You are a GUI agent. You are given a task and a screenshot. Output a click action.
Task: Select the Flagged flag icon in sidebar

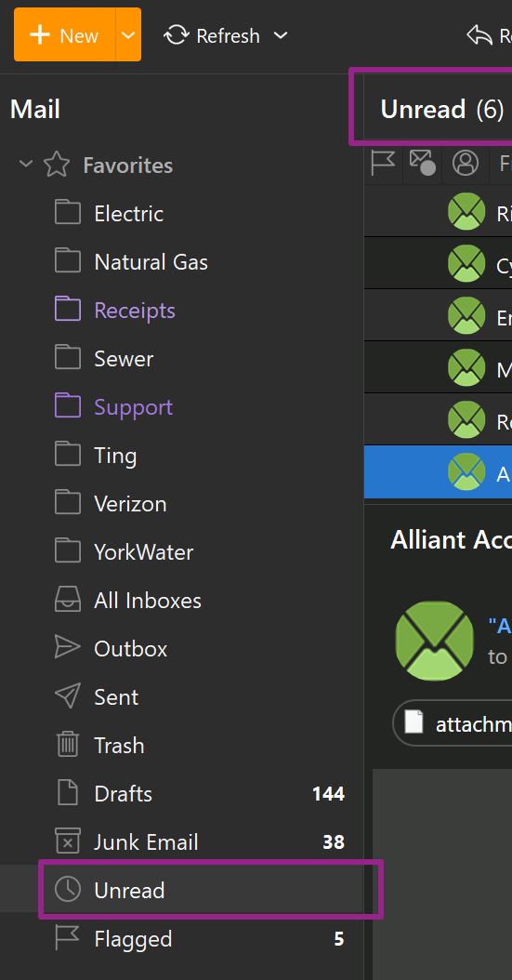pyautogui.click(x=68, y=939)
